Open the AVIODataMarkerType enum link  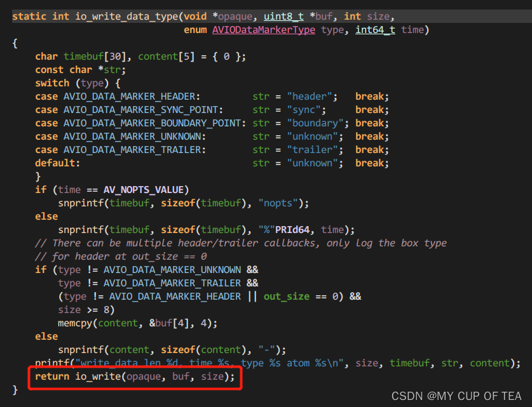tap(263, 29)
